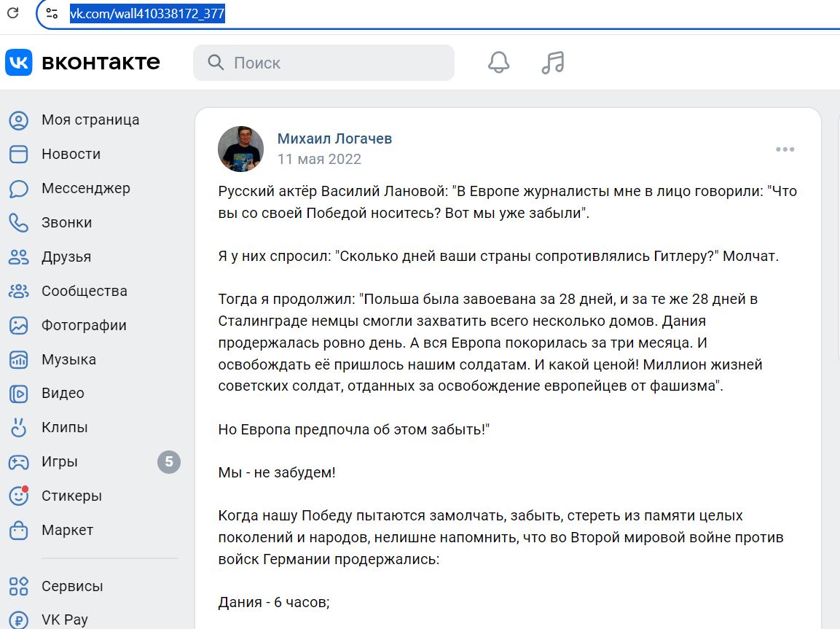Viewport: 840px width, 629px height.
Task: Open the post's three-dot options menu
Action: pos(785,149)
